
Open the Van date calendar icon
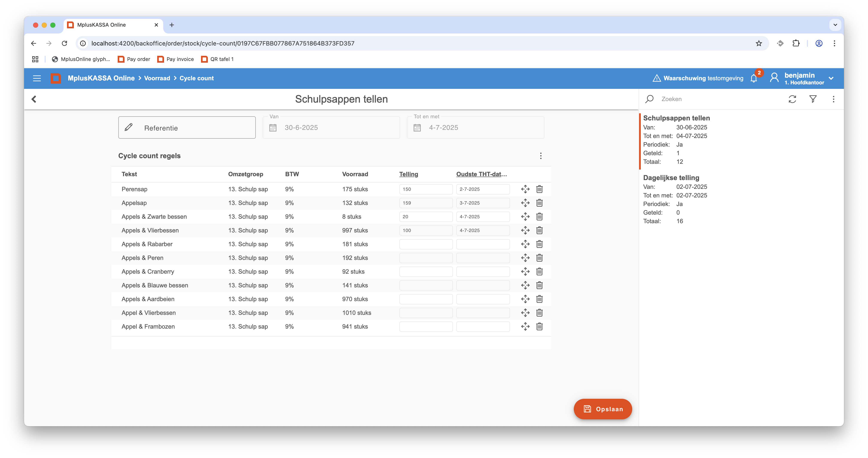[x=273, y=128]
